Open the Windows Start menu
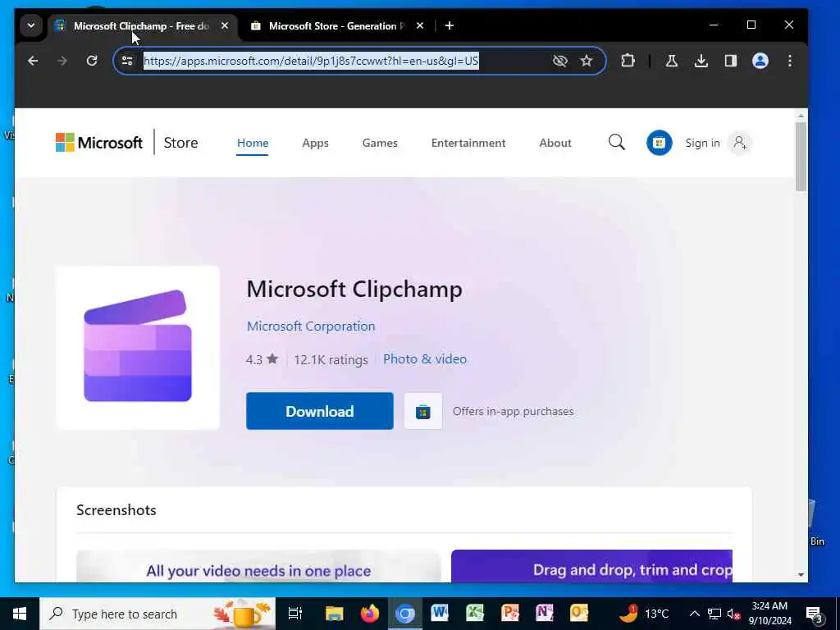This screenshot has width=840, height=630. (20, 614)
